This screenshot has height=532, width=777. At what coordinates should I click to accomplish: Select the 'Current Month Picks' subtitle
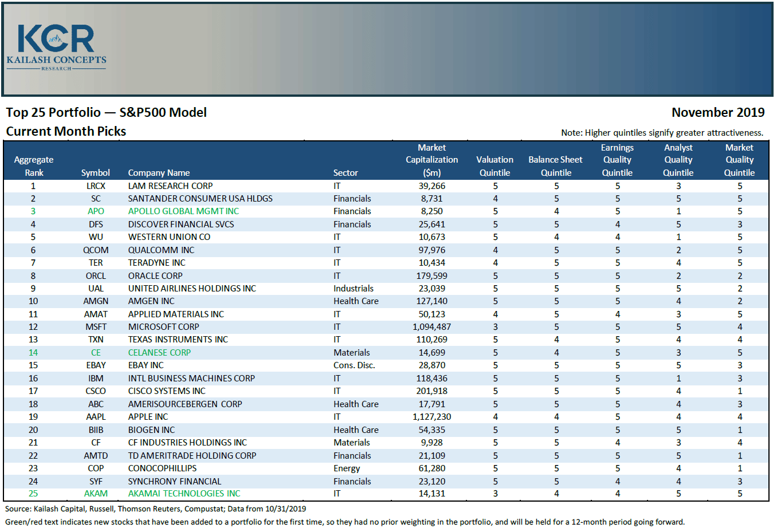pyautogui.click(x=66, y=131)
